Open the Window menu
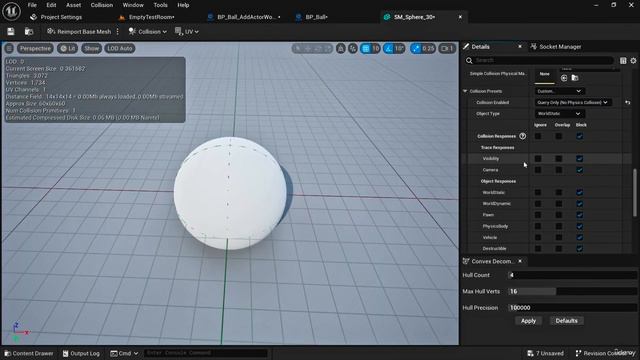The height and width of the screenshot is (360, 640). 133,5
